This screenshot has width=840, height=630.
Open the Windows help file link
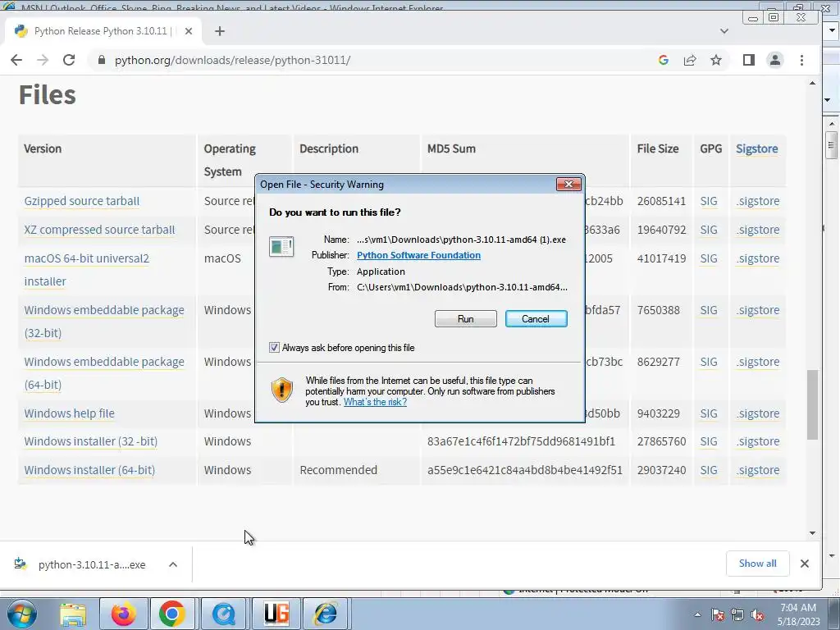click(69, 413)
